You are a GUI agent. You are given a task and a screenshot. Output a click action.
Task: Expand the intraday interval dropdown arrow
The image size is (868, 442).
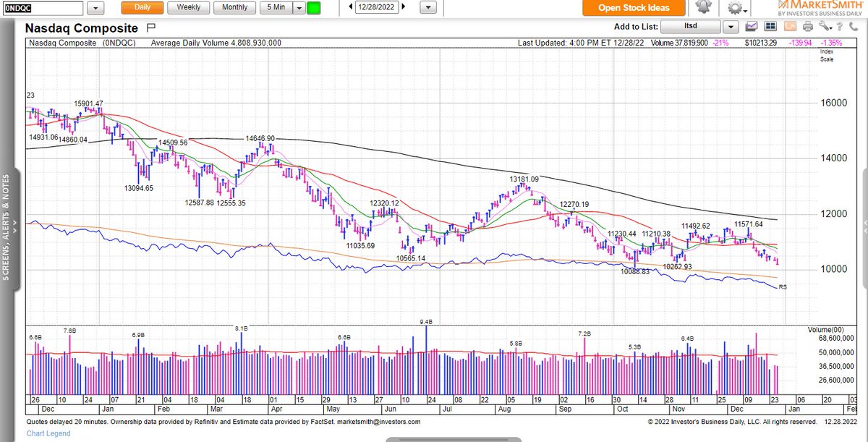pyautogui.click(x=298, y=7)
